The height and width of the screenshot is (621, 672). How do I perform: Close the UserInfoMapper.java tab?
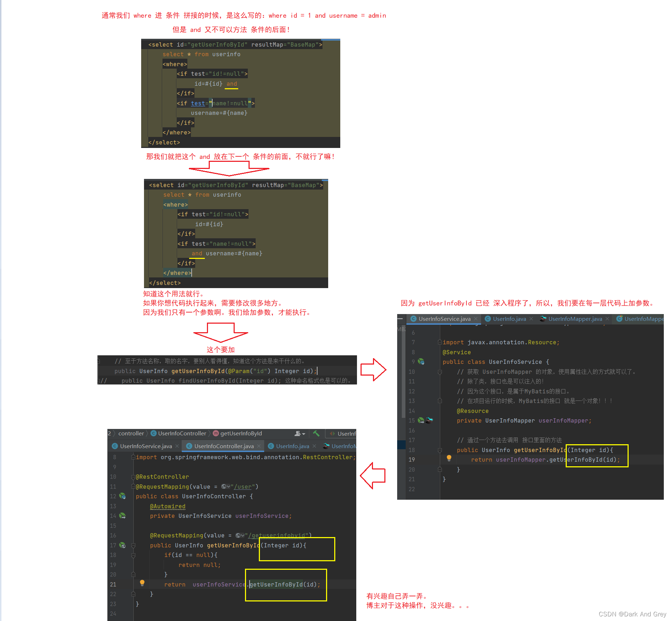point(607,319)
